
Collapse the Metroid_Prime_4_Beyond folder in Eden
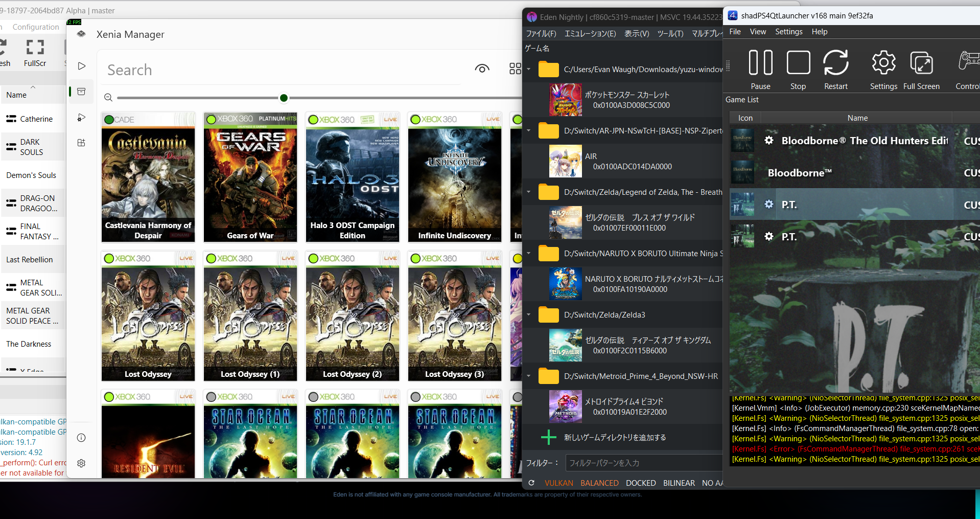point(529,376)
